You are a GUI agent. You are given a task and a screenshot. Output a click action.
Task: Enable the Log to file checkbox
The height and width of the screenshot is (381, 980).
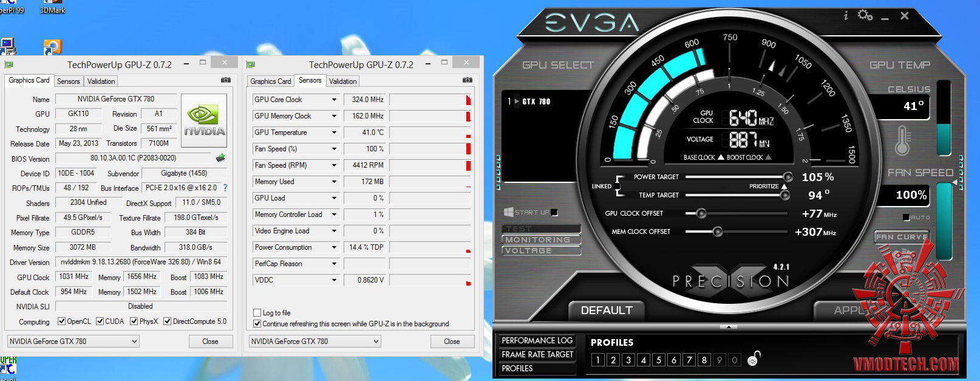pyautogui.click(x=257, y=313)
